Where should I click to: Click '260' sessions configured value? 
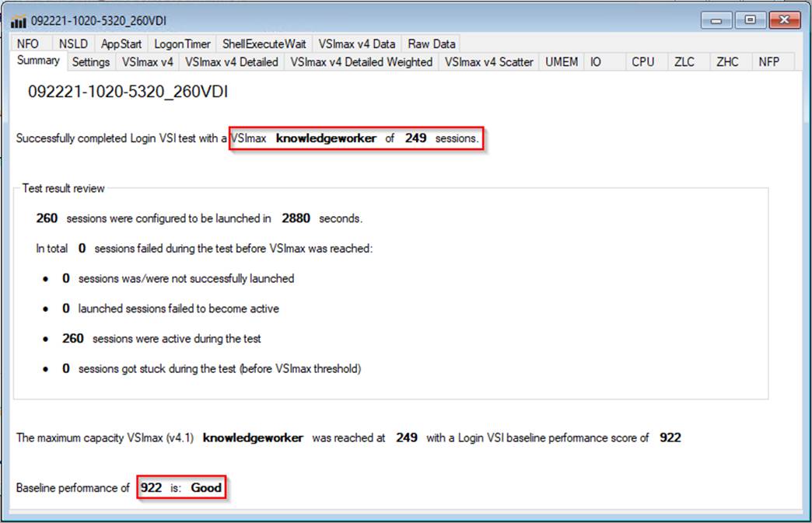tap(47, 218)
